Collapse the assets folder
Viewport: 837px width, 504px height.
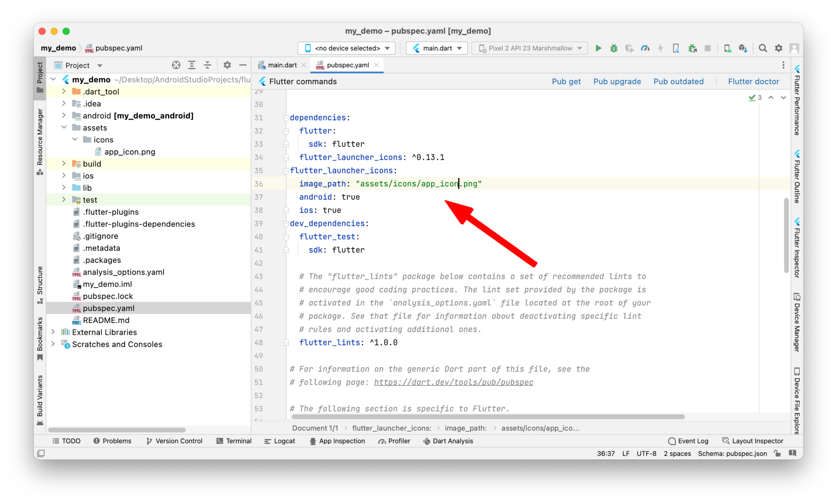point(64,128)
